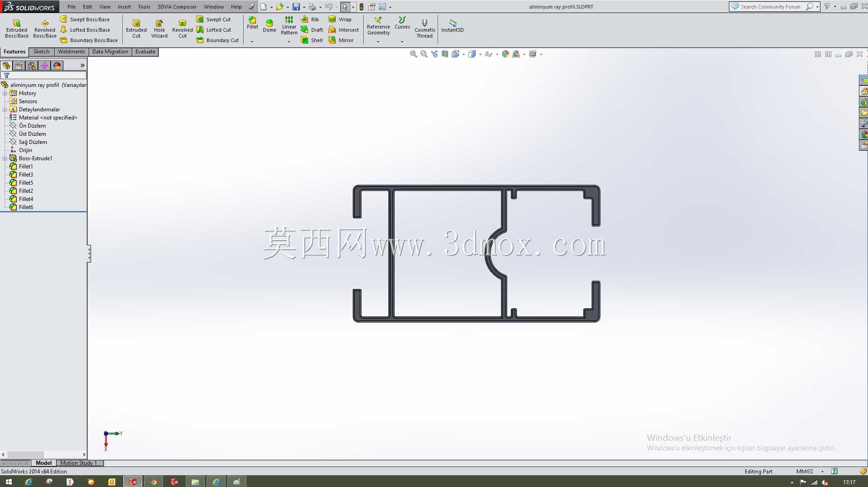Use the Intersect tool
The image size is (868, 487).
coord(343,30)
